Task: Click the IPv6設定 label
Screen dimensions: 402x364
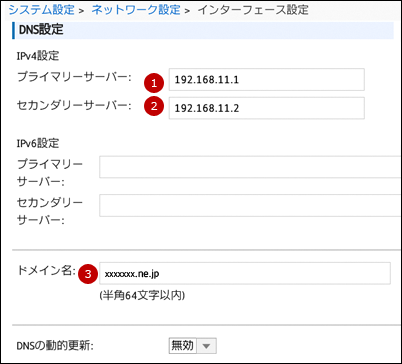Action: [x=38, y=143]
